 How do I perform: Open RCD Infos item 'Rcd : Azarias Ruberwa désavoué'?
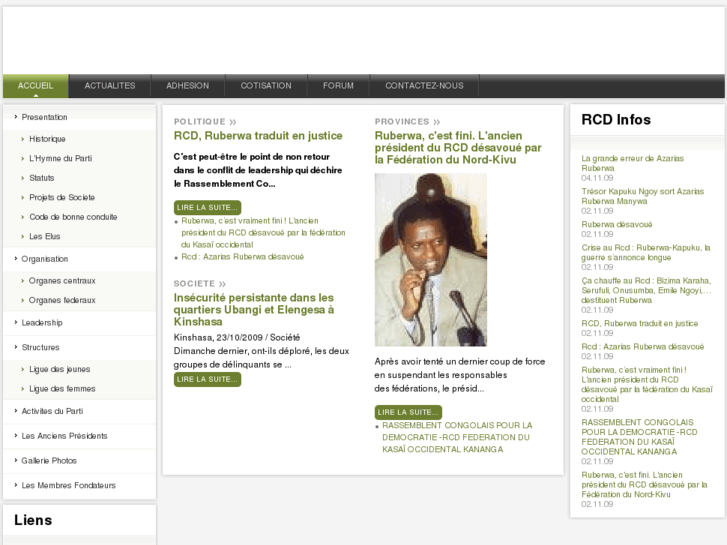point(643,346)
